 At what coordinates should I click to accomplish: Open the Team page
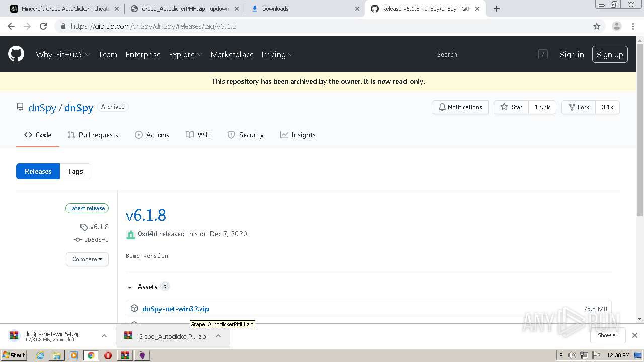click(x=108, y=54)
